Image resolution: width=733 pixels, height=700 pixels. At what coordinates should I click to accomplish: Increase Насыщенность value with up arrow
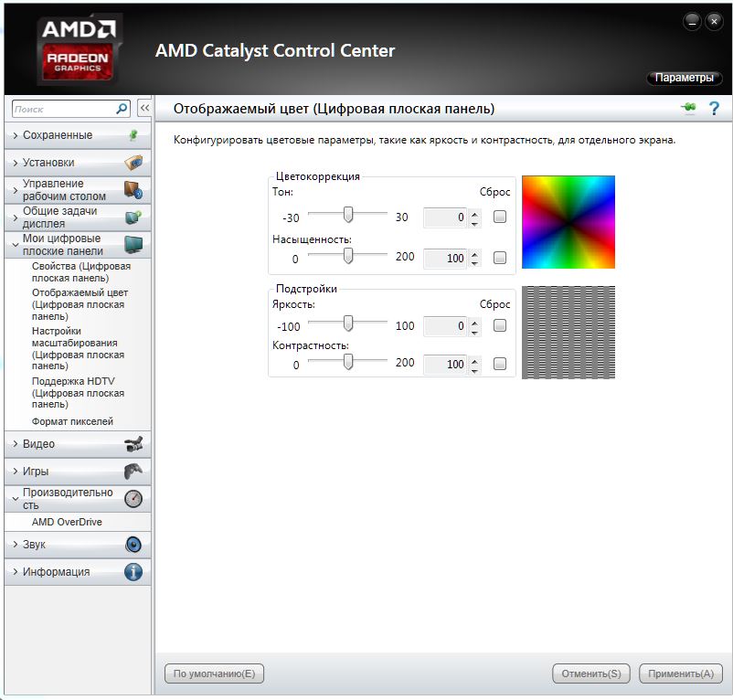(474, 254)
